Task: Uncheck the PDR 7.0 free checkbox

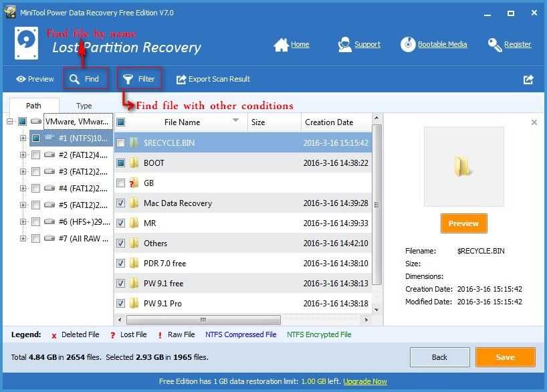Action: click(x=121, y=263)
